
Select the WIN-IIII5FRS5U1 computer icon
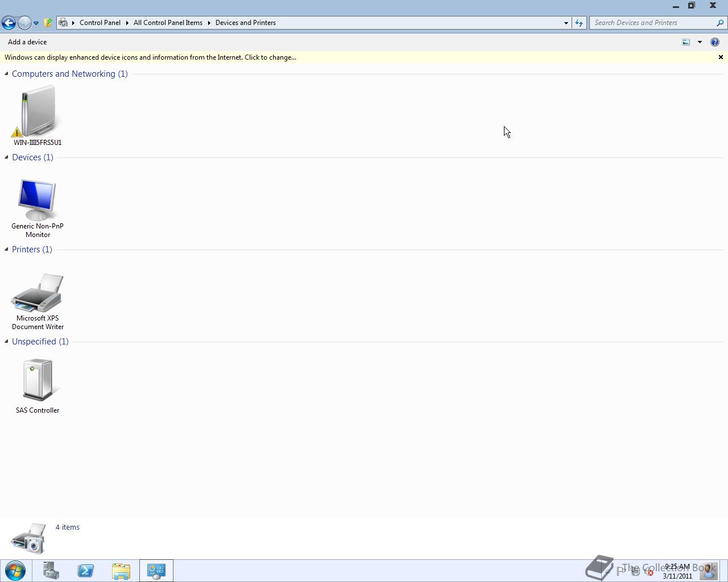(x=38, y=111)
